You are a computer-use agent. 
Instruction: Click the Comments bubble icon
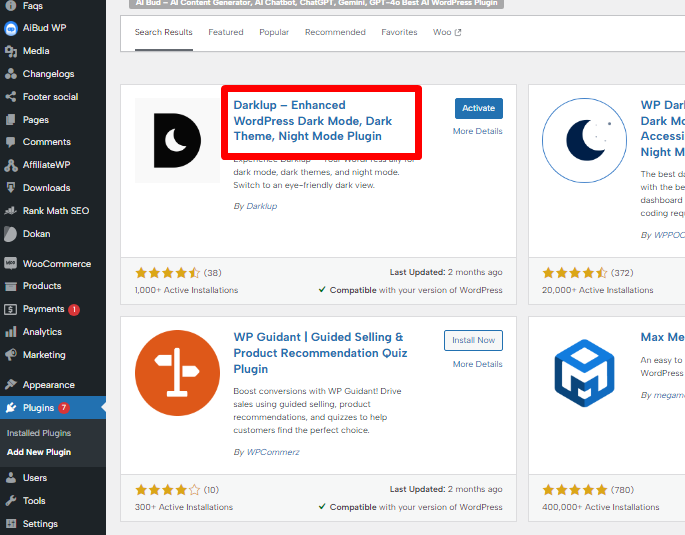pyautogui.click(x=10, y=142)
